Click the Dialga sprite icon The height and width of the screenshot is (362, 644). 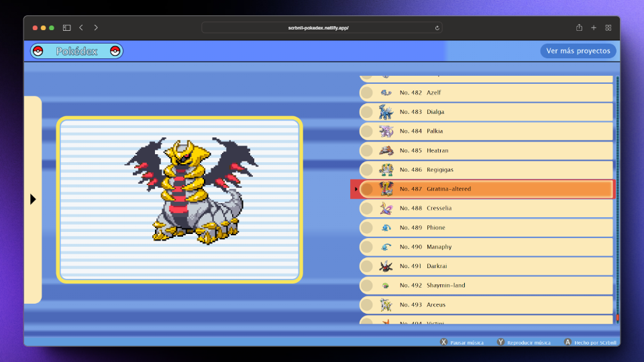pyautogui.click(x=386, y=112)
